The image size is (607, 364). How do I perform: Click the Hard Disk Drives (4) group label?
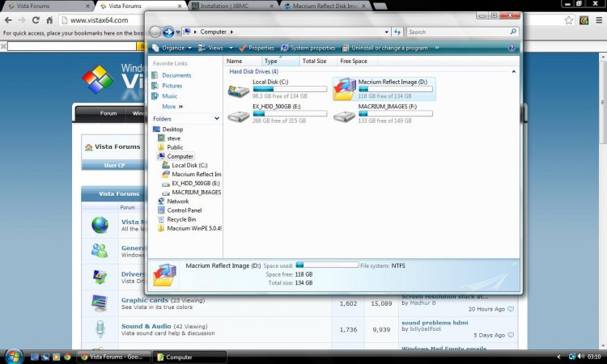click(x=253, y=71)
